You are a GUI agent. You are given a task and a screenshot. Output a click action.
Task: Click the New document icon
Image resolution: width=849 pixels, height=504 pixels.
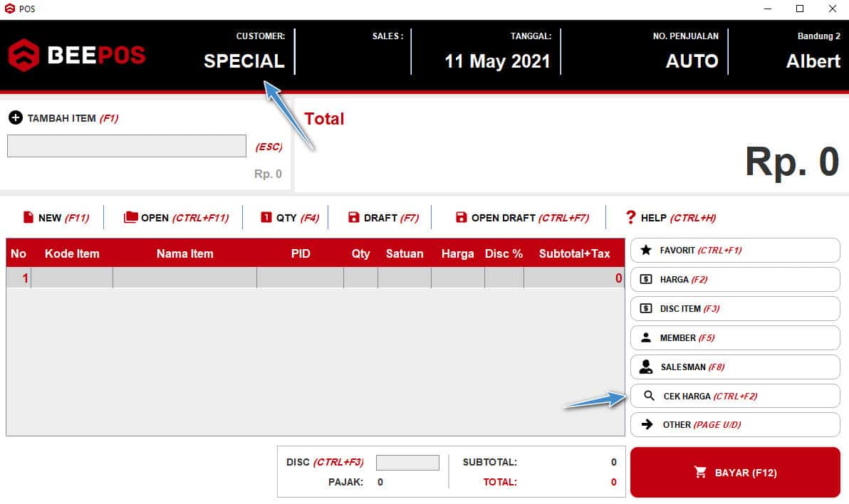click(28, 217)
